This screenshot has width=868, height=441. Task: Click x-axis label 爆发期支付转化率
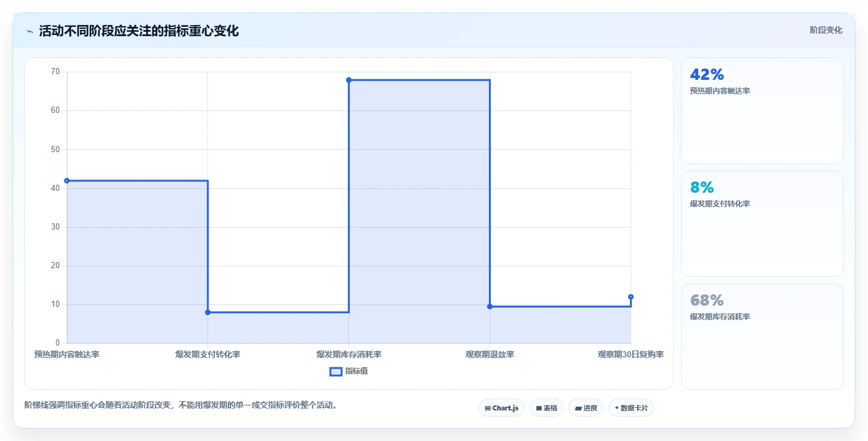[208, 354]
